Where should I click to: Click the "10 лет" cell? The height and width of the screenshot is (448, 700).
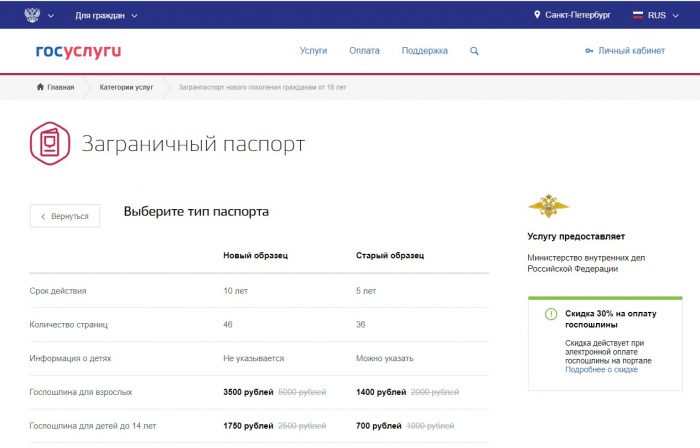235,291
